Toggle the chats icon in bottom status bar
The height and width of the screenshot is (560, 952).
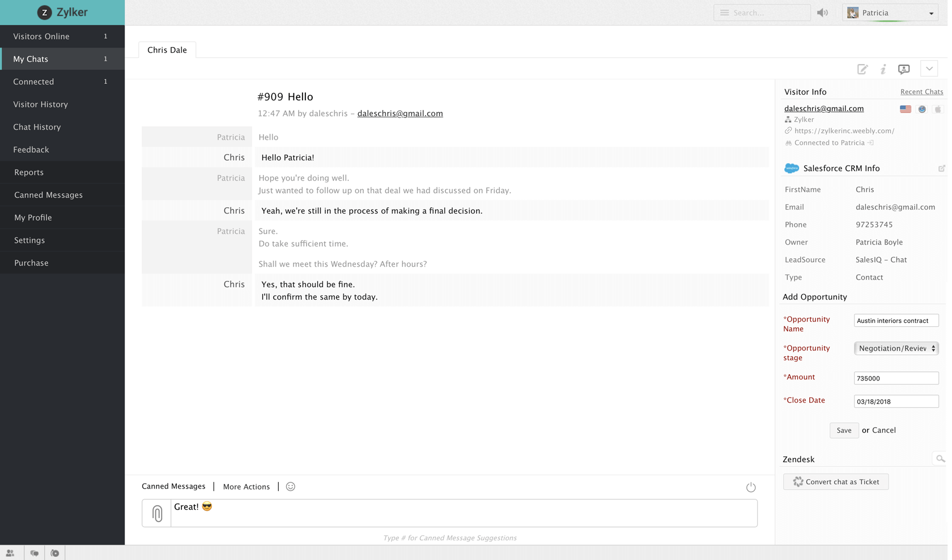35,553
